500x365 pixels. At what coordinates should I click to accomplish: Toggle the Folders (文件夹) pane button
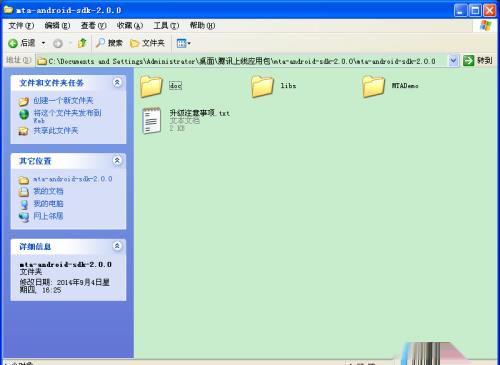pyautogui.click(x=147, y=43)
